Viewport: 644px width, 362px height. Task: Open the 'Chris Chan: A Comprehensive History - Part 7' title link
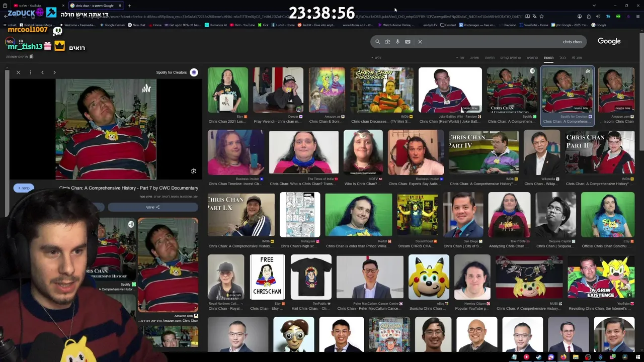click(128, 188)
